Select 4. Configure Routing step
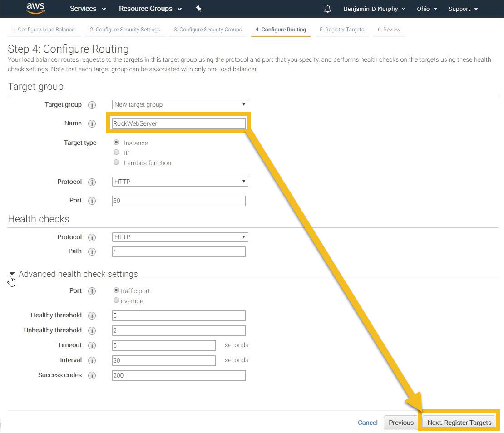 pos(281,30)
